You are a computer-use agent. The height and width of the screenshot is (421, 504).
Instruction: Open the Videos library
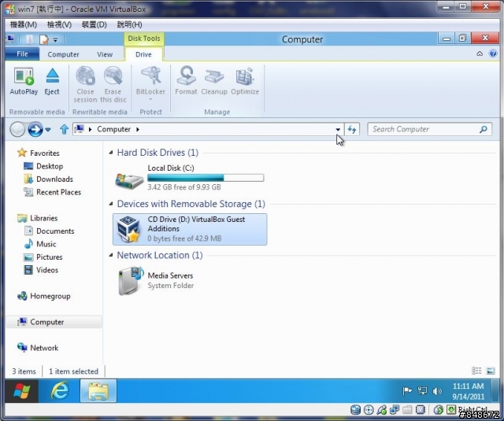41,270
